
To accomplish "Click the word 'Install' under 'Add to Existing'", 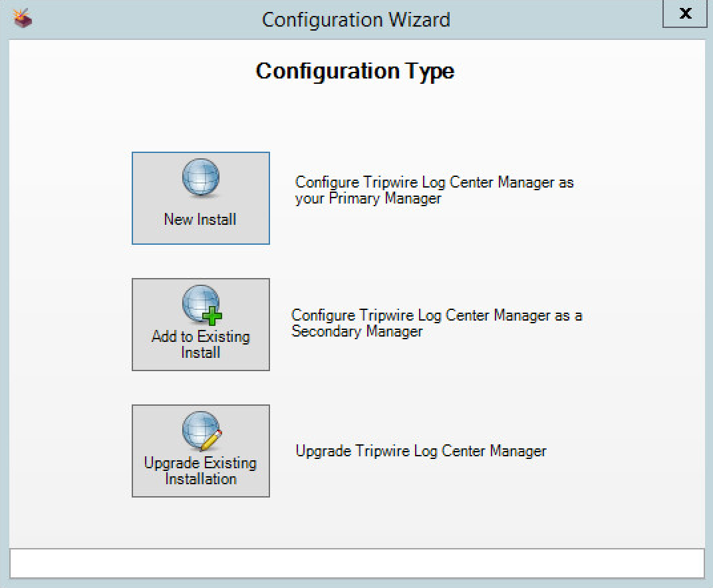I will 200,353.
